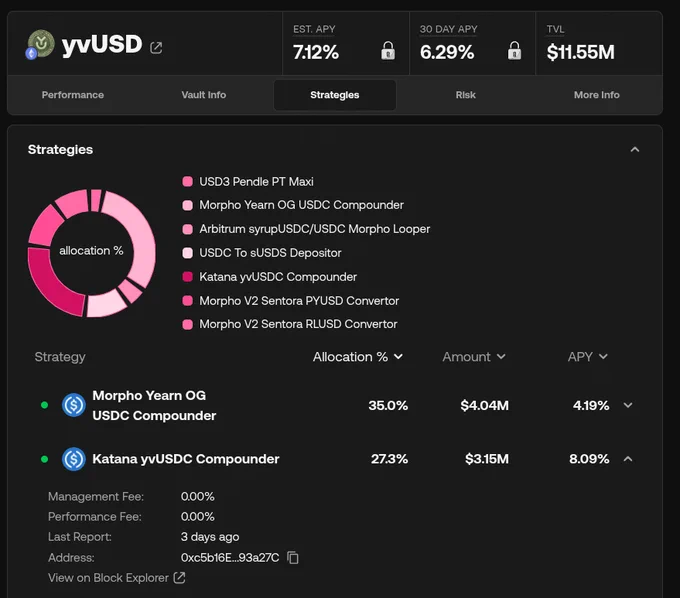This screenshot has width=680, height=598.
Task: Click the Morpho V2 Sentora RLUSD Convertor swatch
Action: (x=187, y=324)
